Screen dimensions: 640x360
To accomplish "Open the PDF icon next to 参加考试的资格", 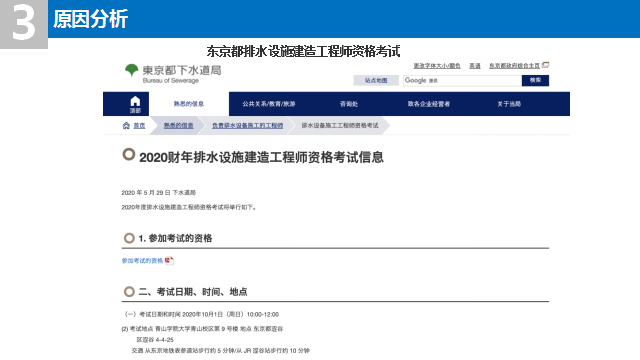I will (169, 260).
